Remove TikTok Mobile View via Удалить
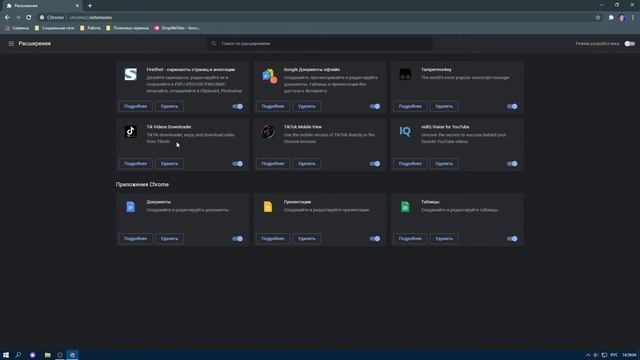The height and width of the screenshot is (360, 640). pyautogui.click(x=307, y=164)
